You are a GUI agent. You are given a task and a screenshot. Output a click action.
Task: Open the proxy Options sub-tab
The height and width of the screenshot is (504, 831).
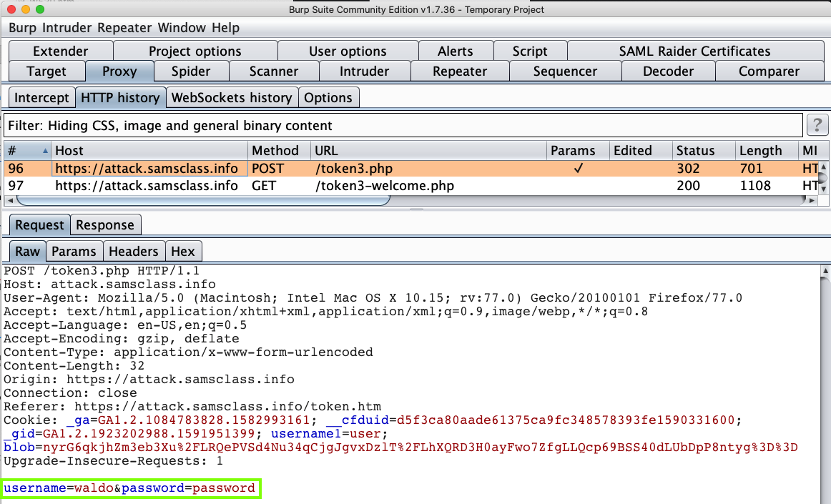pyautogui.click(x=328, y=97)
